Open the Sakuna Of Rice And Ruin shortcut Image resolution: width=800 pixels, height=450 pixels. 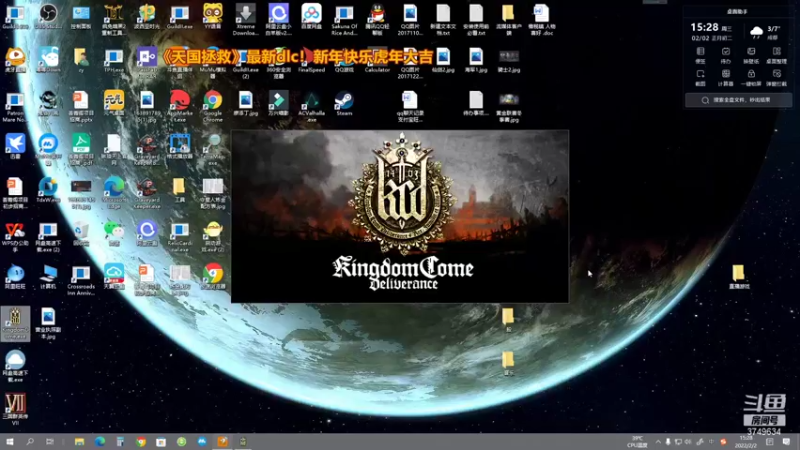tap(344, 19)
